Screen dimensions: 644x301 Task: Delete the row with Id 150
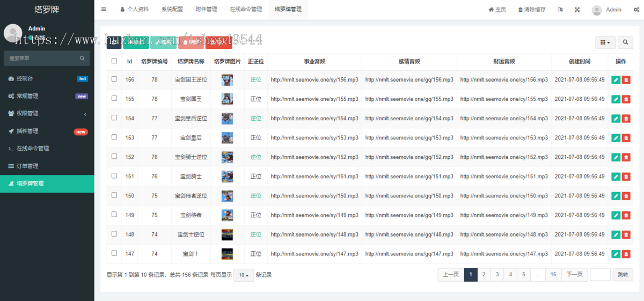click(626, 196)
